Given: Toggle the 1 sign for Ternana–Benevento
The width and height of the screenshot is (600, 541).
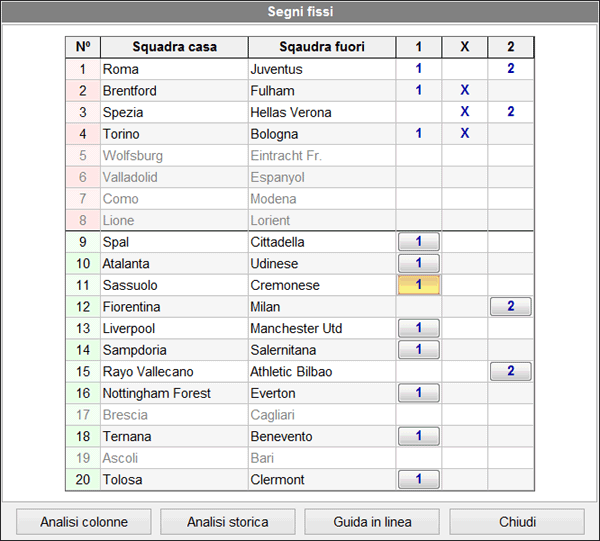Looking at the screenshot, I should tap(419, 436).
